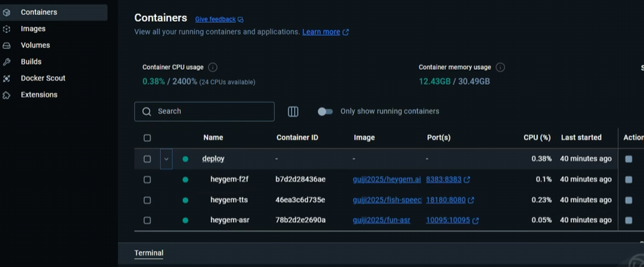Sort by the Last started column header
Viewport: 644px width, 267px height.
[581, 137]
